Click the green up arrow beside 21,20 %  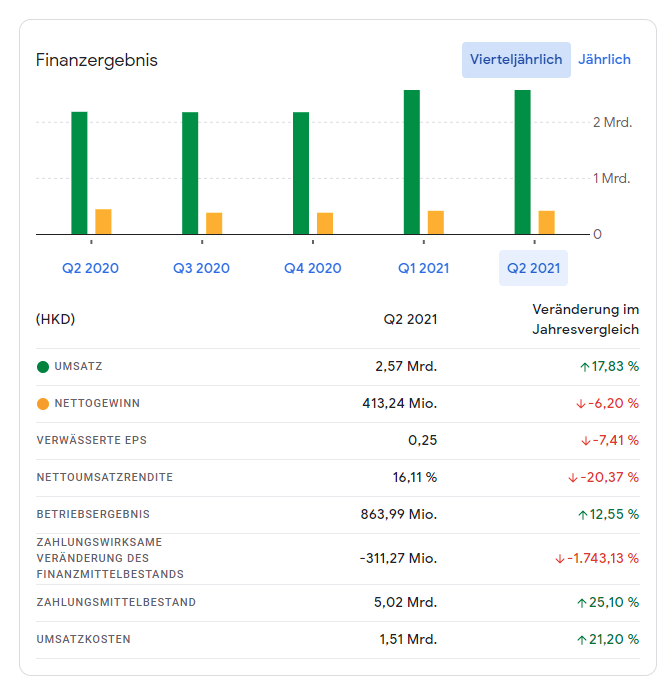coord(584,640)
